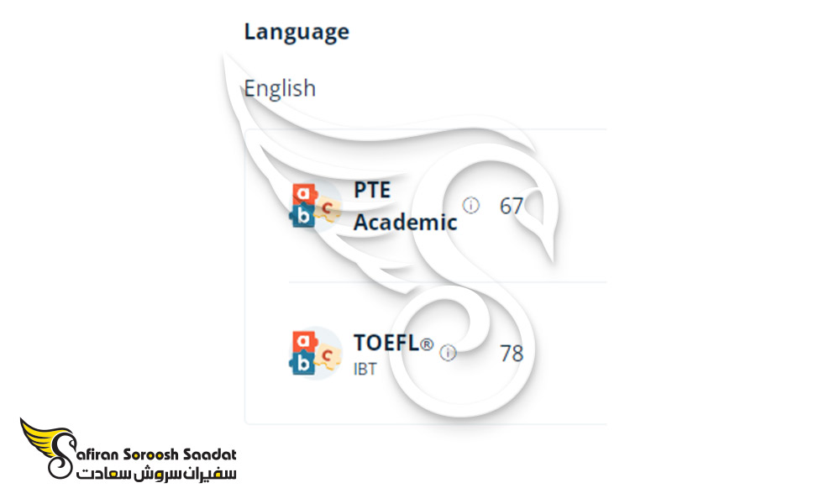Click the TOEFL IBT puzzle icon
Screen dimensions: 840x504
click(316, 354)
